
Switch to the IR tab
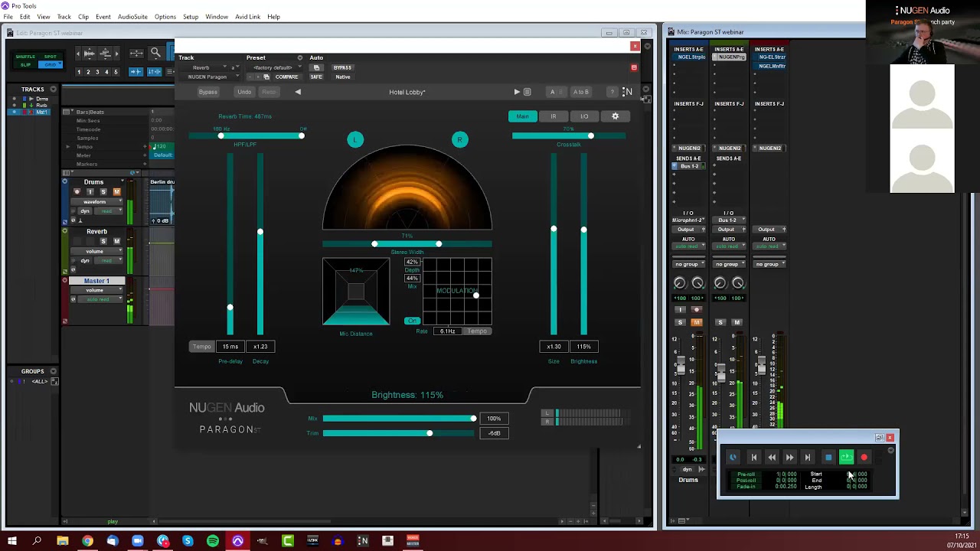[x=553, y=116]
